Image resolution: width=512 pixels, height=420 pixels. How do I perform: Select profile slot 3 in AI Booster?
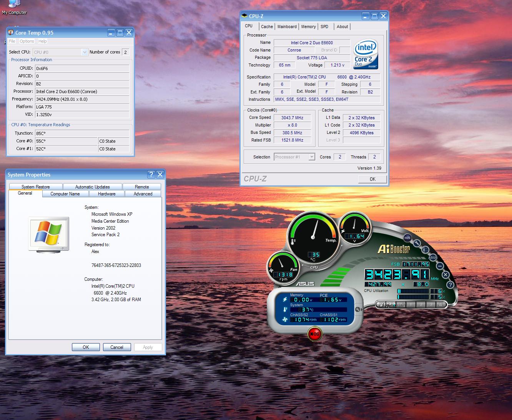pos(431,304)
